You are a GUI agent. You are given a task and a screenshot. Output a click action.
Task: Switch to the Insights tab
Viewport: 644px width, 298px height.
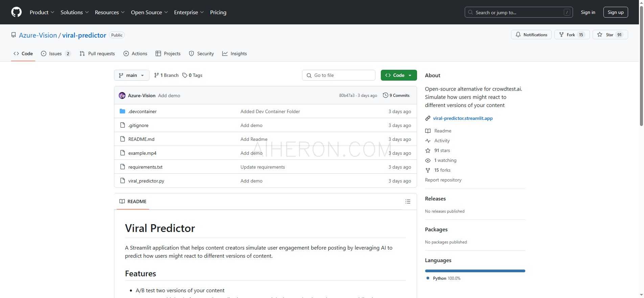pyautogui.click(x=234, y=54)
